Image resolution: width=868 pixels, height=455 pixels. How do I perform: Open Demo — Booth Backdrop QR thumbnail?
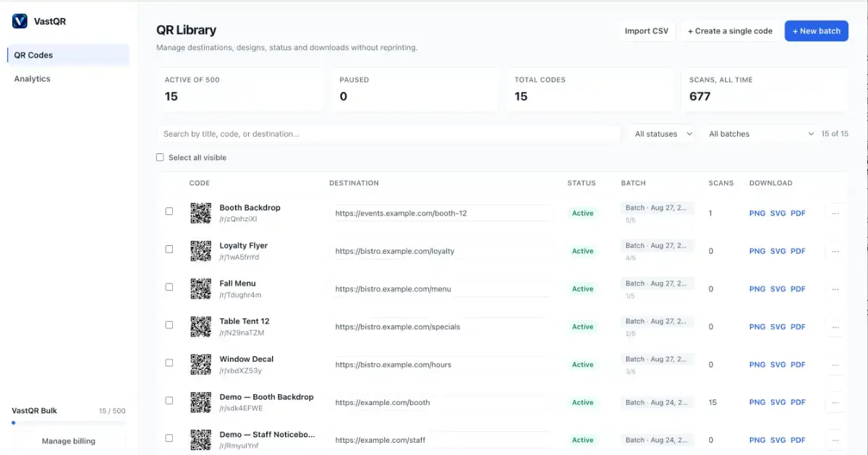coord(201,402)
